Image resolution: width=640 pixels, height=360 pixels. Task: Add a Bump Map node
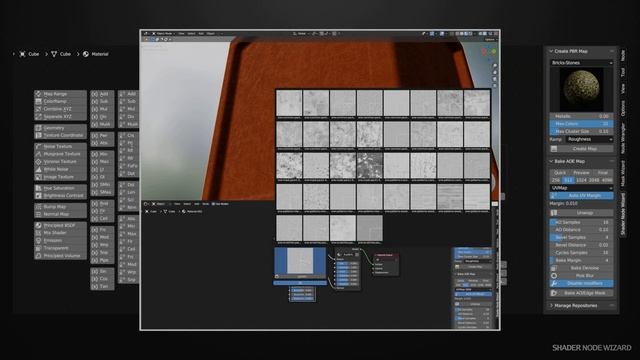[x=60, y=207]
